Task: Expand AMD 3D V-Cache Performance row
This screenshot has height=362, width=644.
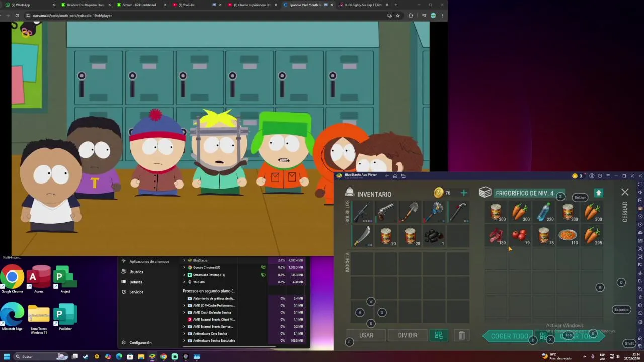Action: click(184, 305)
